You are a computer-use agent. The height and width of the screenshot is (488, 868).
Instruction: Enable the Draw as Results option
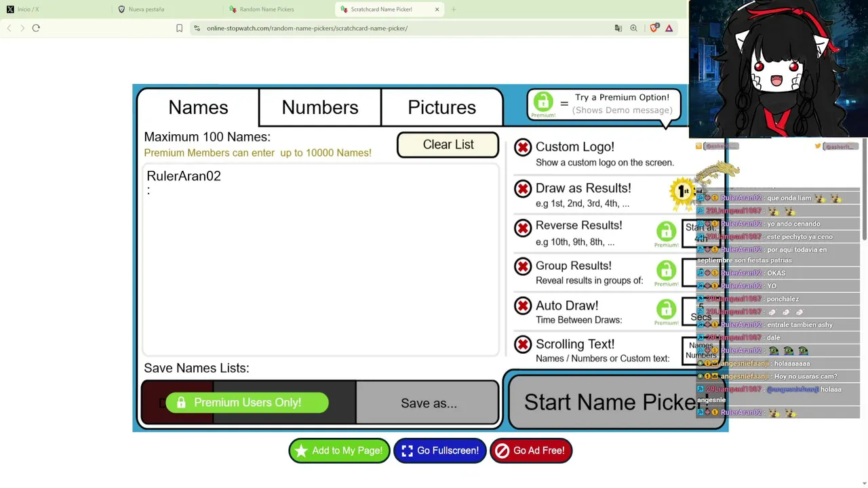[x=523, y=188]
